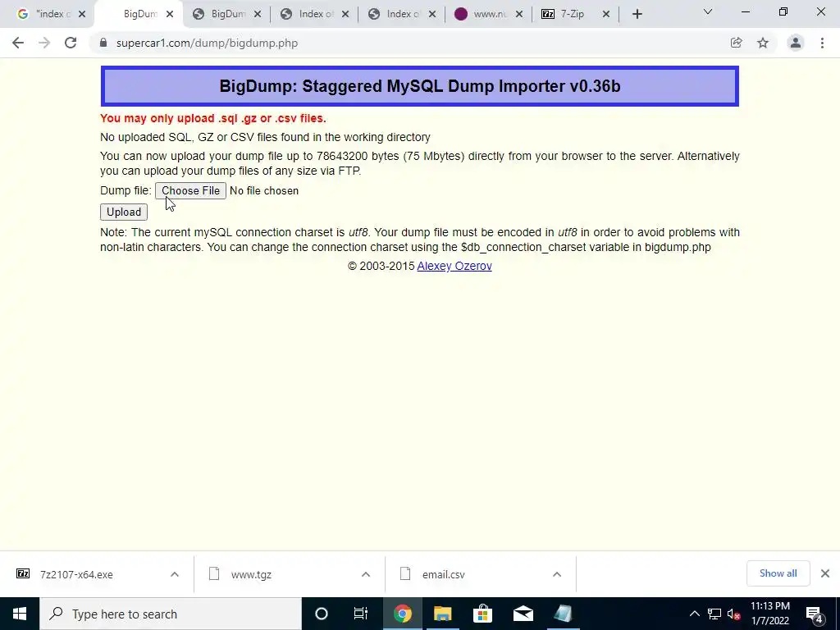Switch to the first Index of tab
Image resolution: width=840 pixels, height=630 pixels.
point(314,14)
